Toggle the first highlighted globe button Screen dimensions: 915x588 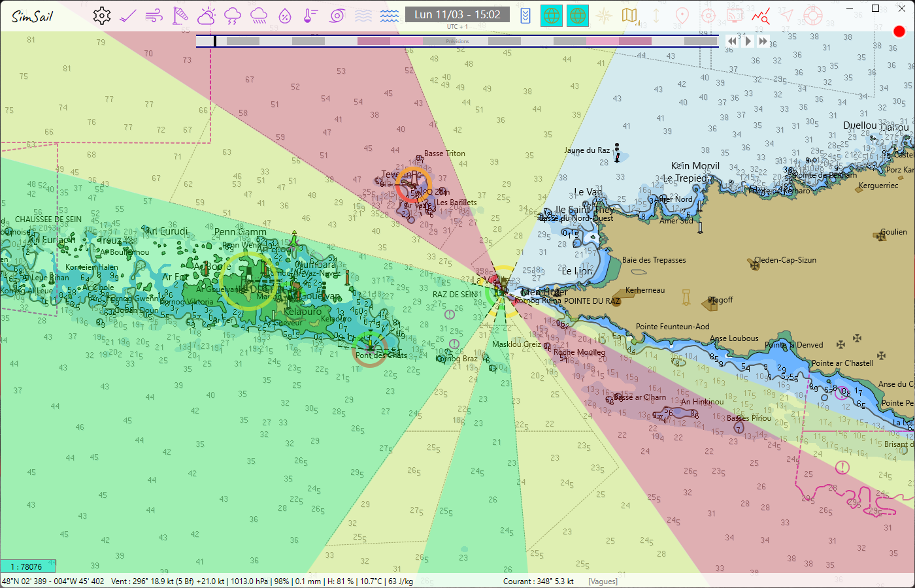click(552, 16)
